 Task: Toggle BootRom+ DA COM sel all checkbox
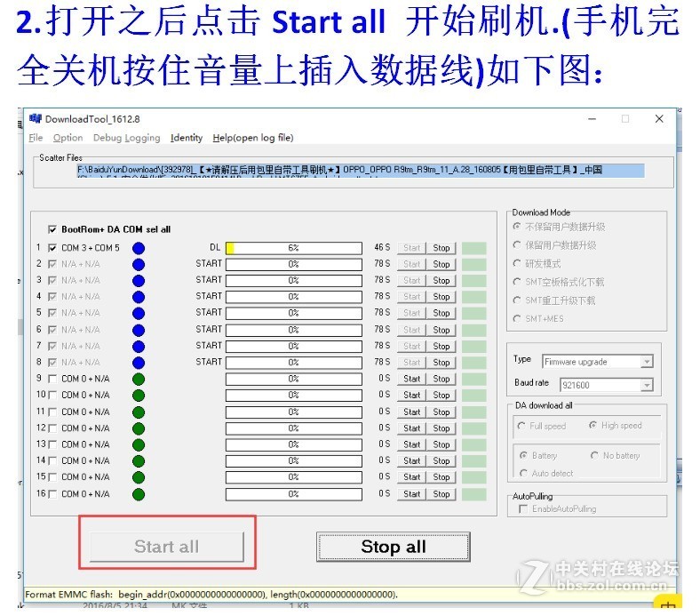click(52, 229)
